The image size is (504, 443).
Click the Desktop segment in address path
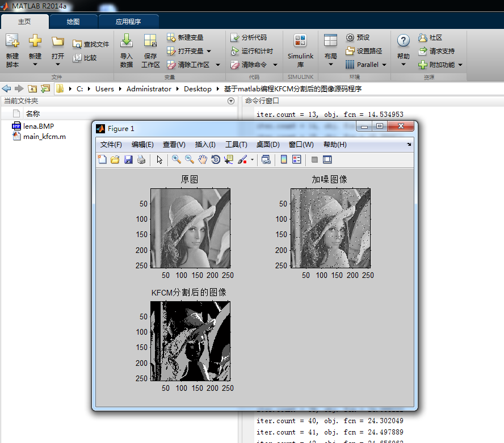pos(198,89)
